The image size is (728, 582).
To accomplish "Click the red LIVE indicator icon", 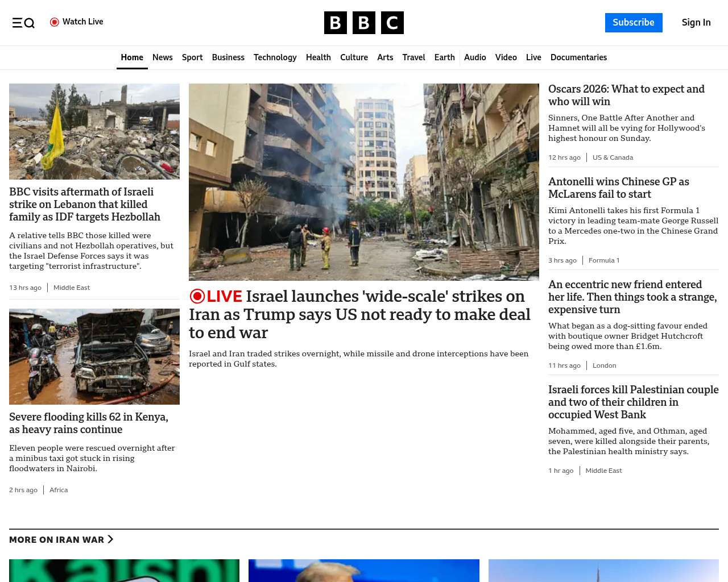I will (197, 296).
